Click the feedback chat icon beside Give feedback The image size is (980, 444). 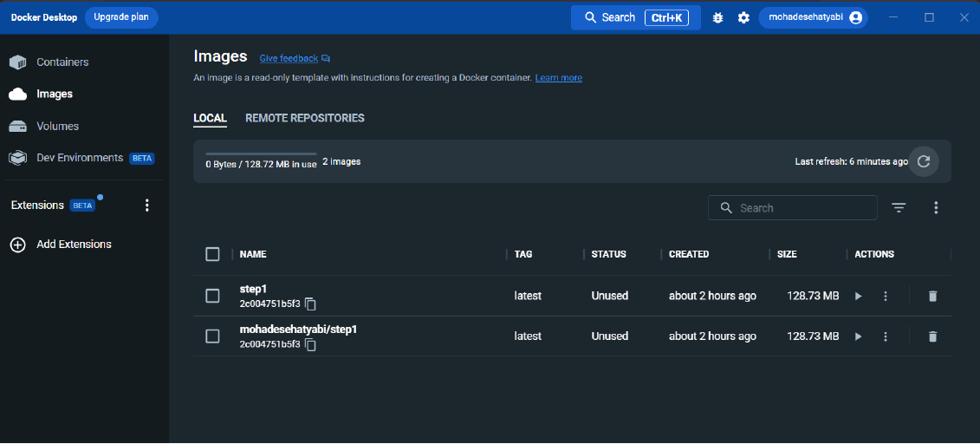click(x=326, y=59)
